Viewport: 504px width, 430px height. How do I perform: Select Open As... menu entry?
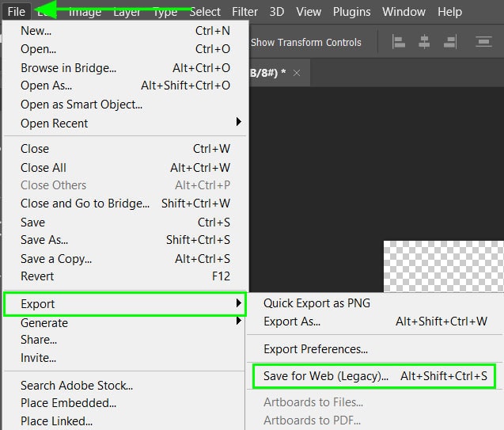[x=125, y=86]
